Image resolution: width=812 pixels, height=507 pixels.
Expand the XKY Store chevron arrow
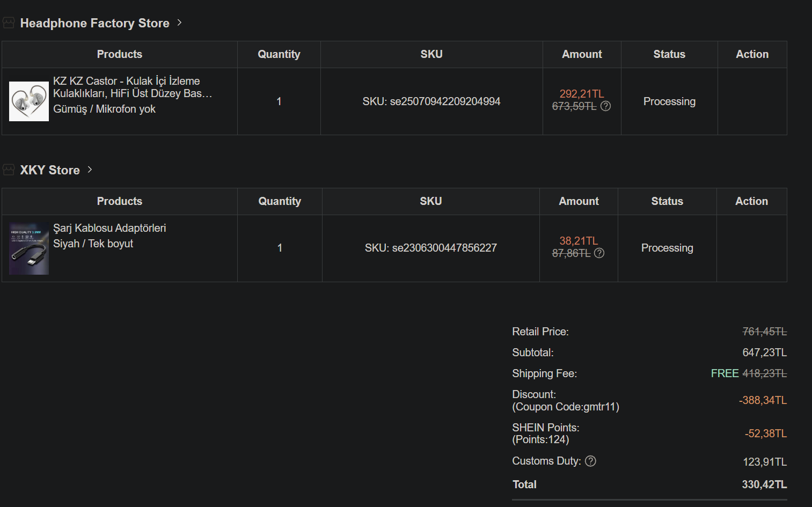point(90,170)
